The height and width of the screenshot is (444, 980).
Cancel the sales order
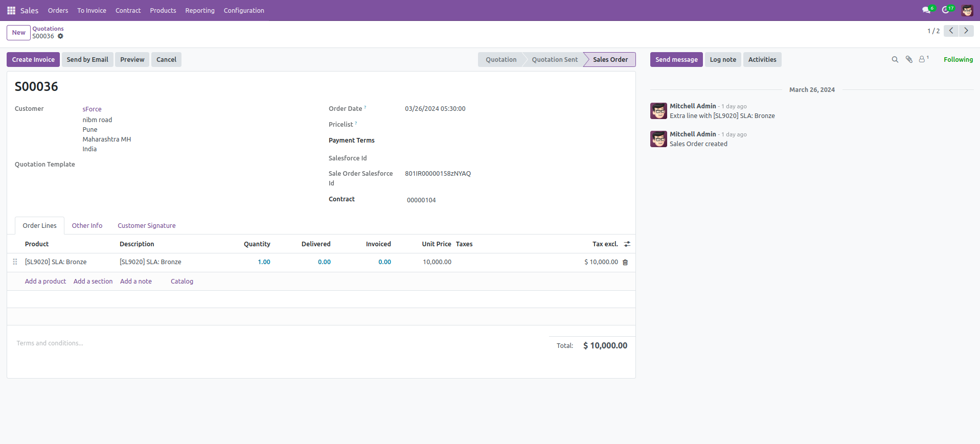166,60
